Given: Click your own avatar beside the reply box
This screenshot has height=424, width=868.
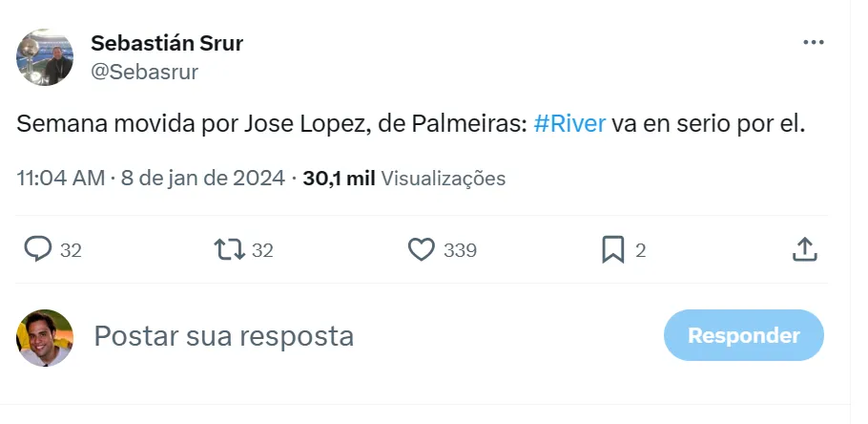Looking at the screenshot, I should (45, 337).
